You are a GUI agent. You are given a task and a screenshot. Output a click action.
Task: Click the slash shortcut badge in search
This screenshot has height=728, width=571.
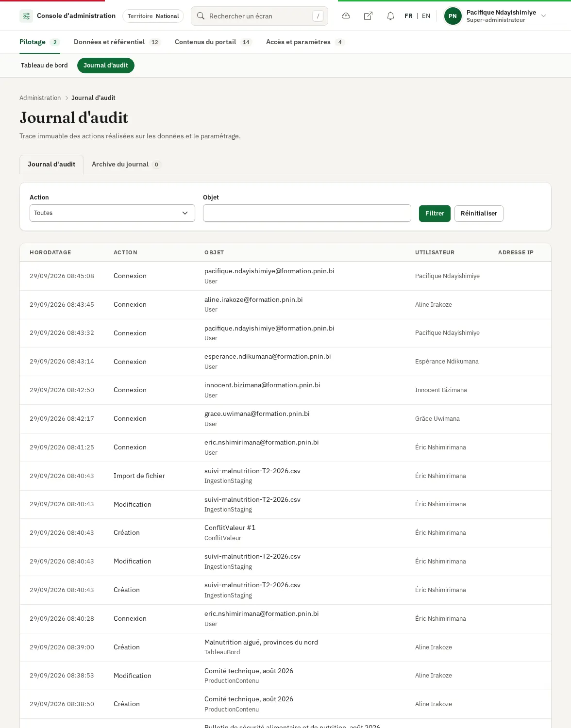[318, 16]
